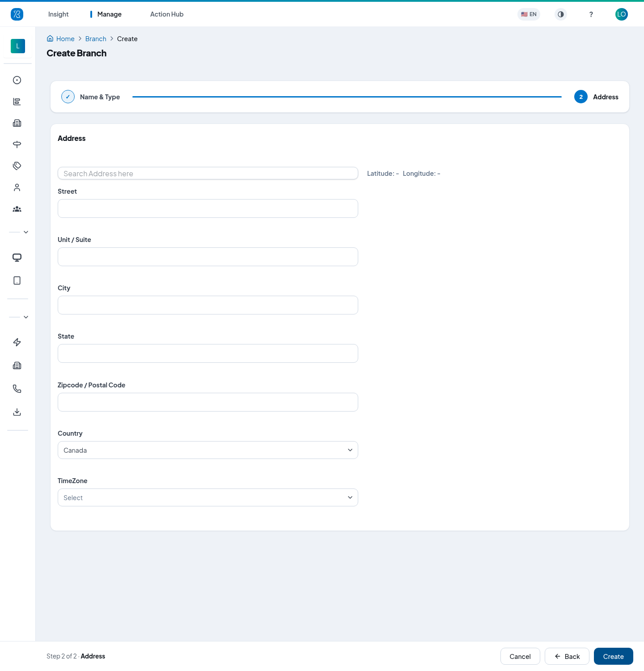The width and height of the screenshot is (644, 671).
Task: Switch to the Manage tab
Action: [110, 14]
